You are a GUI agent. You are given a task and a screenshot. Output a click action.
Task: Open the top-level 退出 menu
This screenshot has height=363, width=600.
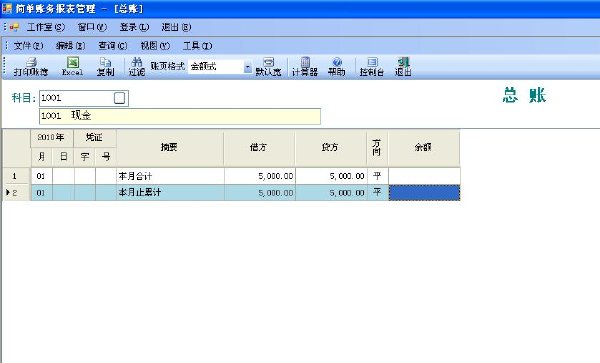(176, 27)
